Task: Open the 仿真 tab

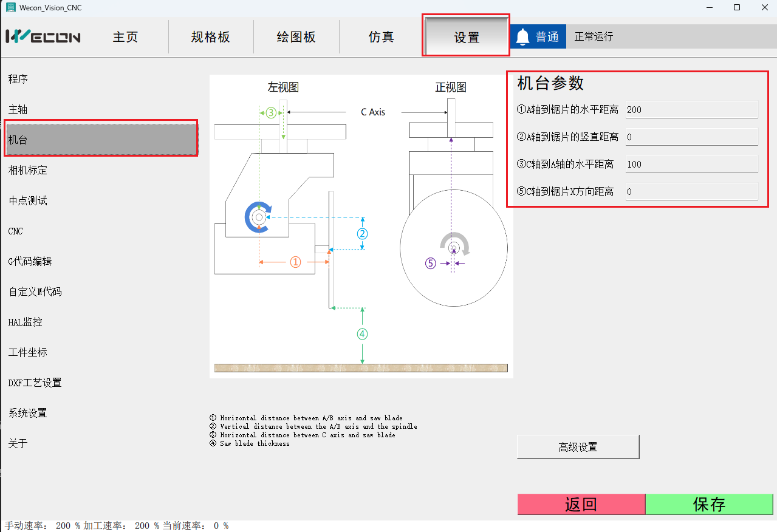Action: click(382, 37)
